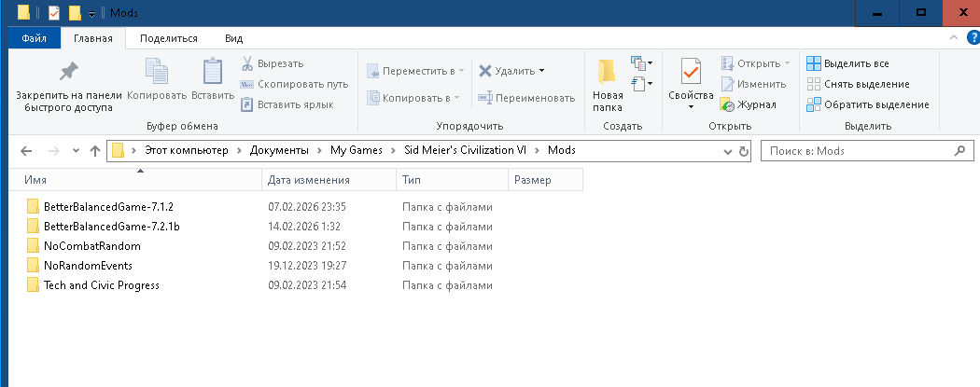
Task: Click the search box for Mods
Action: pos(859,151)
